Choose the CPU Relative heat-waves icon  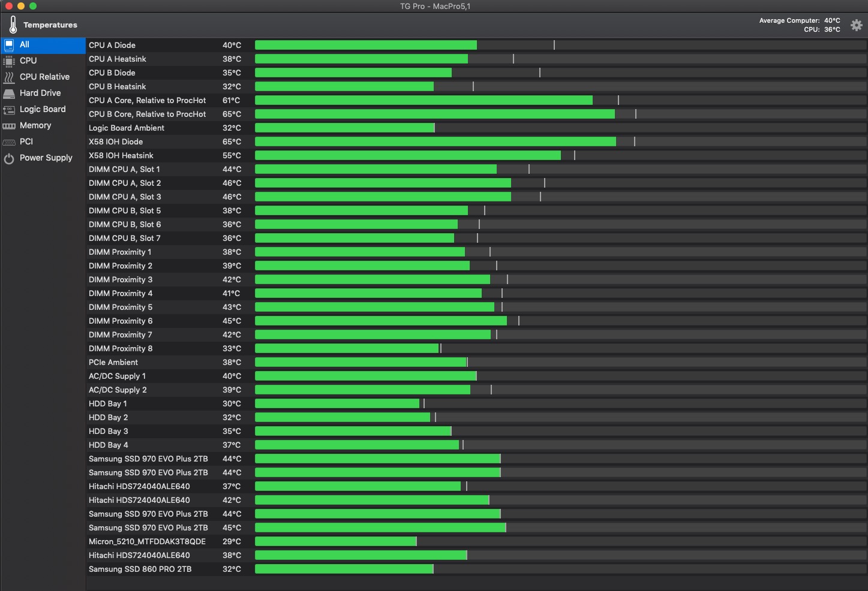9,77
